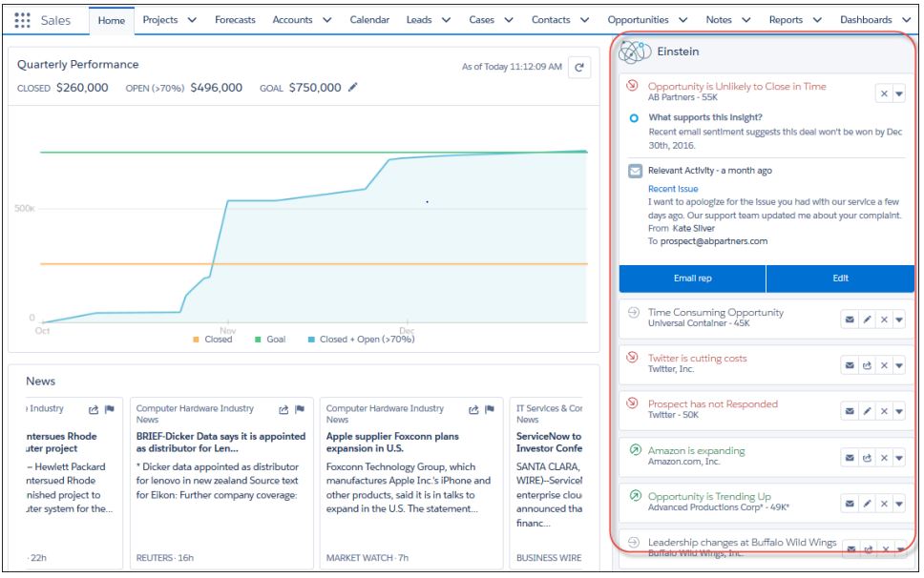Image resolution: width=924 pixels, height=578 pixels.
Task: Flag the BRIEF-Dicker Data news article
Action: coord(300,410)
